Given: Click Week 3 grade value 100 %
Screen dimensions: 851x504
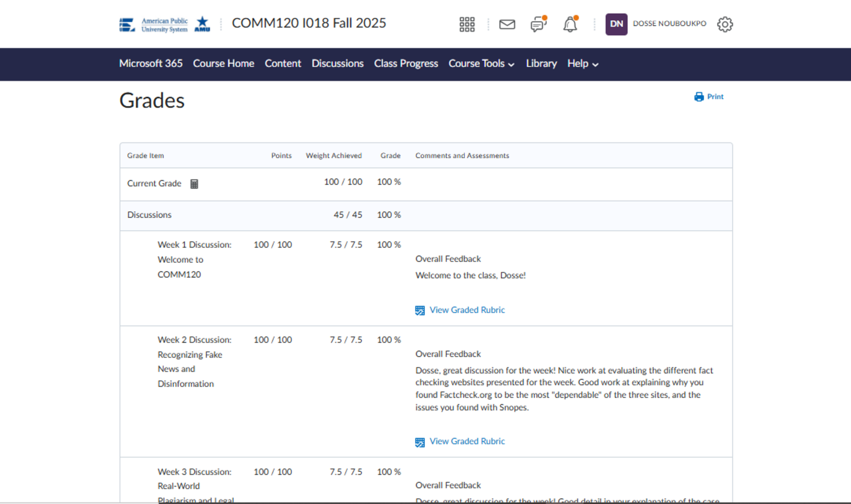Looking at the screenshot, I should (x=389, y=472).
